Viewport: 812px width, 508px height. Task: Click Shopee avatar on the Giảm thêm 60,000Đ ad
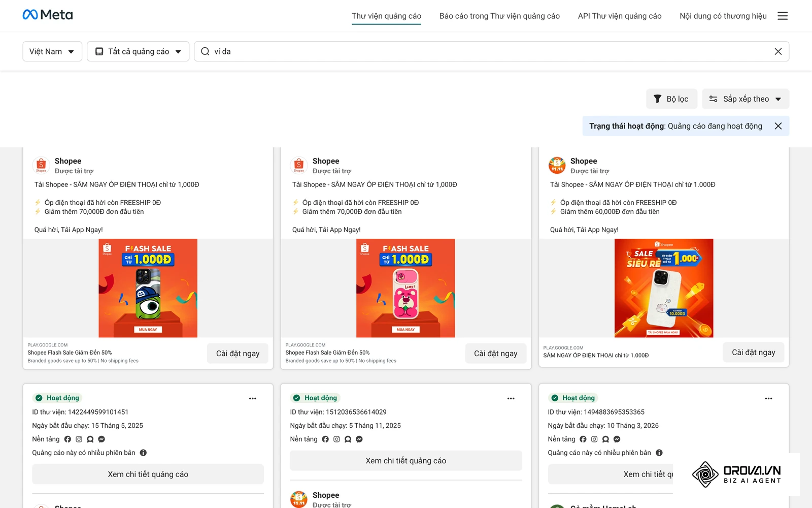557,165
